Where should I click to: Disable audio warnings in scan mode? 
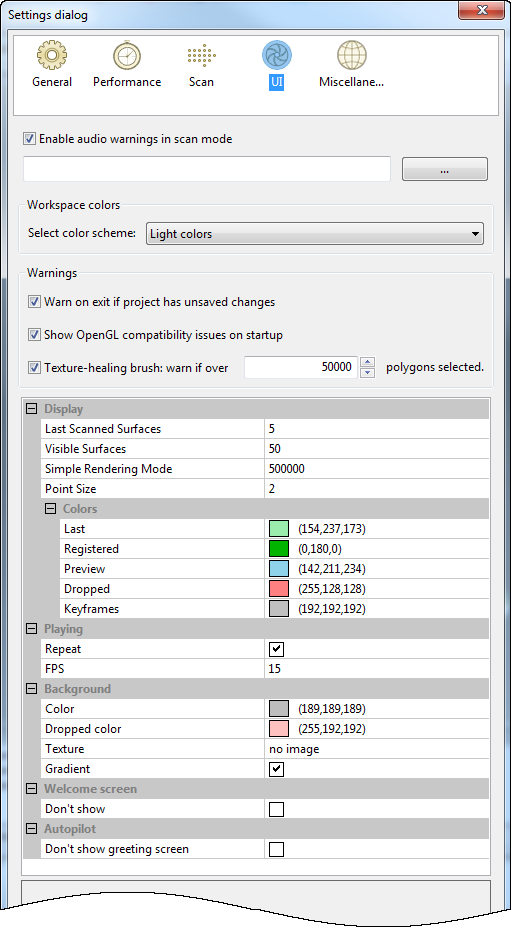coord(28,139)
